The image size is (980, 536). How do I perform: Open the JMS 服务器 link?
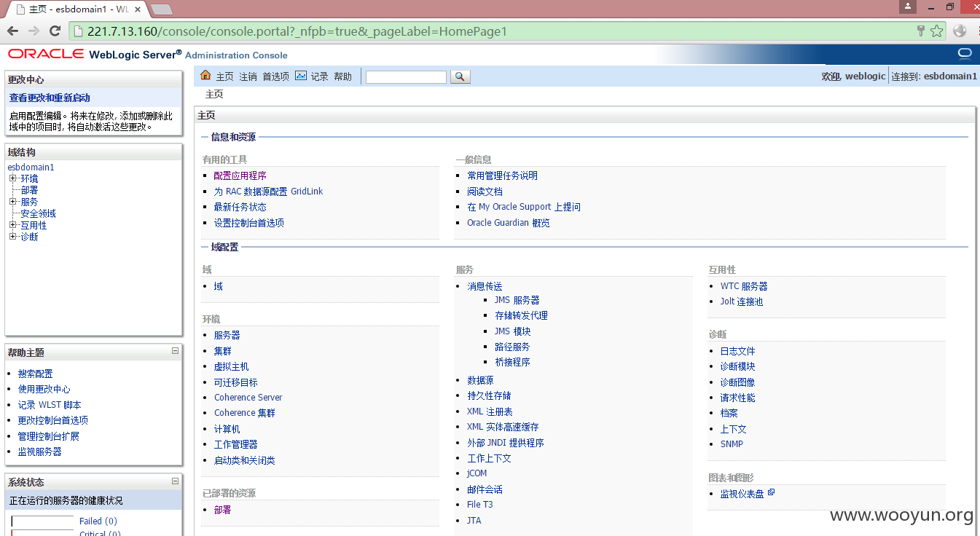(x=517, y=300)
